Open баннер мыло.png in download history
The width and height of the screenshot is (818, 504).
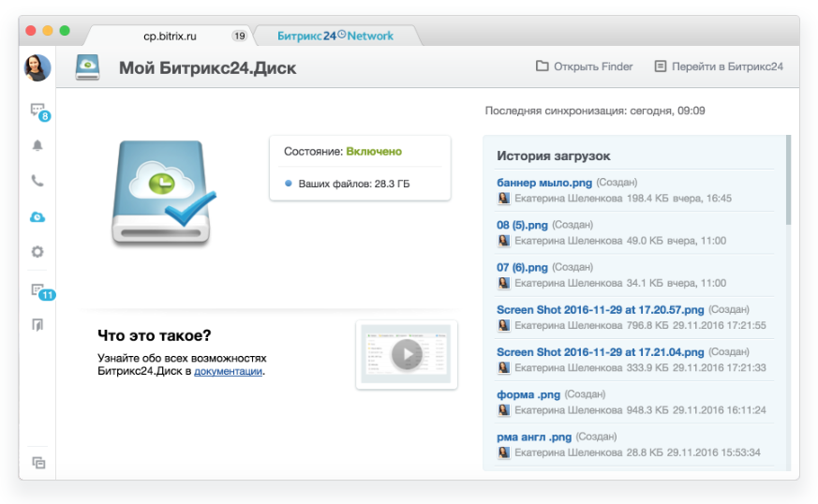(x=544, y=183)
